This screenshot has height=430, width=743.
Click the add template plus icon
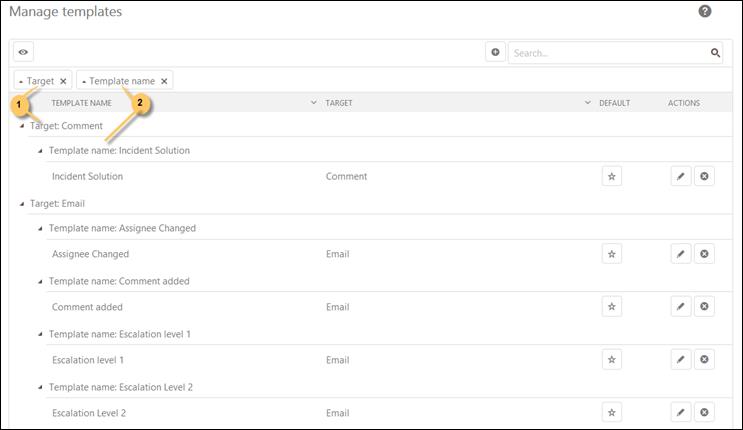pos(495,53)
